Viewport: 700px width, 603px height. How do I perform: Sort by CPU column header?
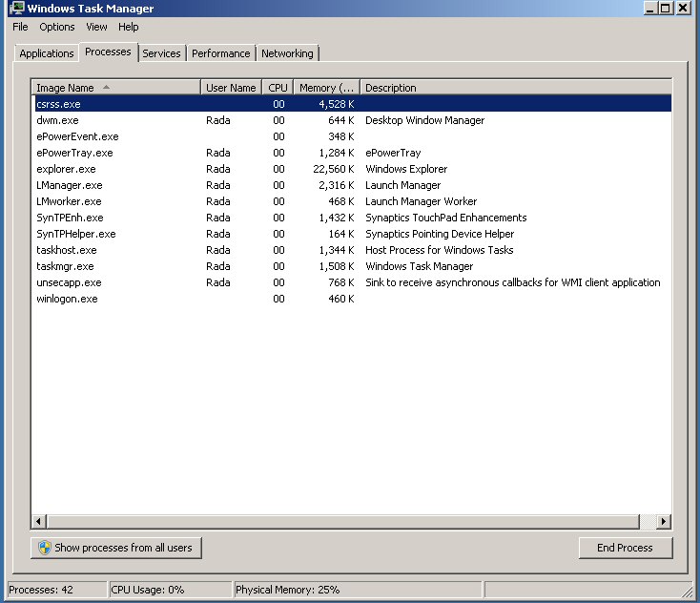(278, 88)
